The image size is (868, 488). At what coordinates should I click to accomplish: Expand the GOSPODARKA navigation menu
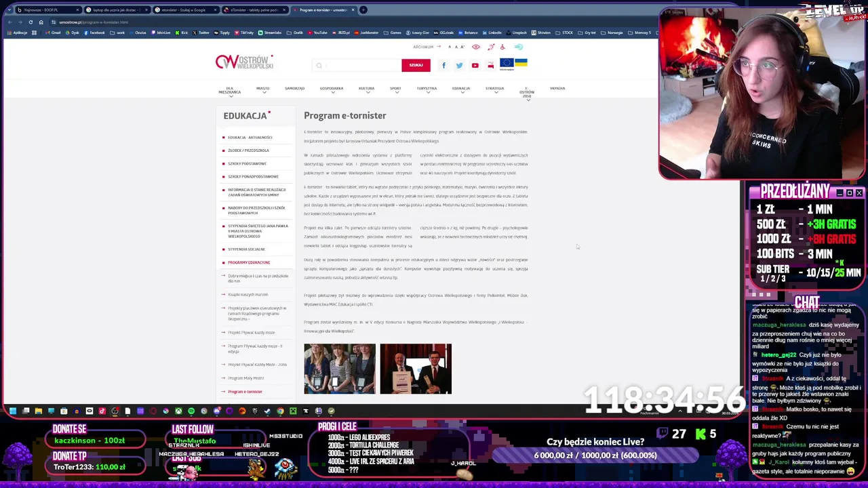[332, 89]
